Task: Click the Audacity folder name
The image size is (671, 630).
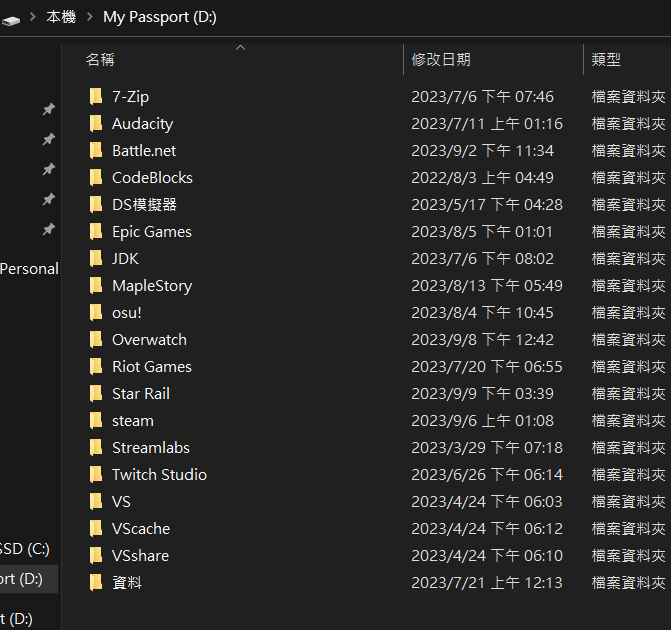Action: 143,124
